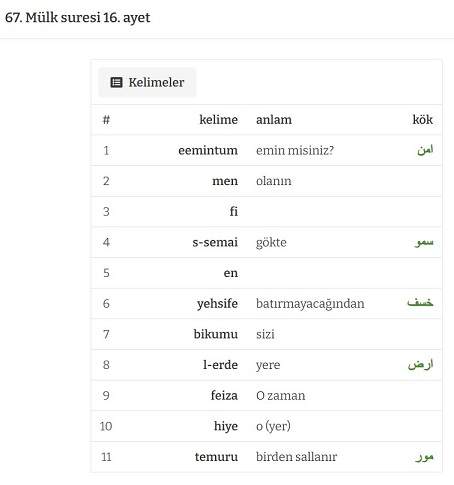The width and height of the screenshot is (454, 485).
Task: Open the Arabic root link for s-semai
Action: 424,242
